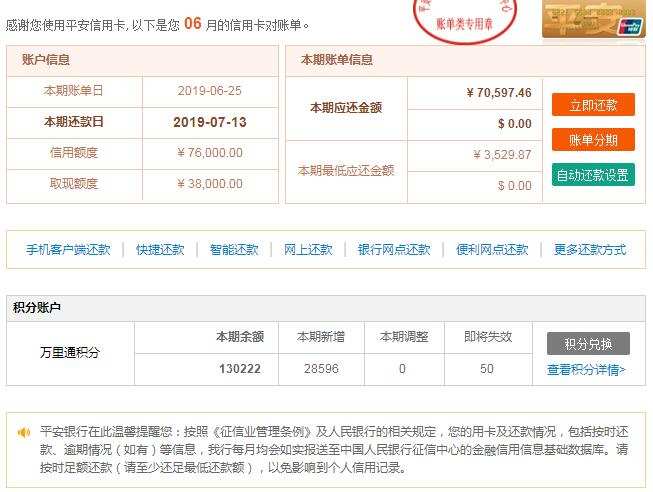Click the 积分兑换 gray button
653x492 pixels.
pos(588,344)
